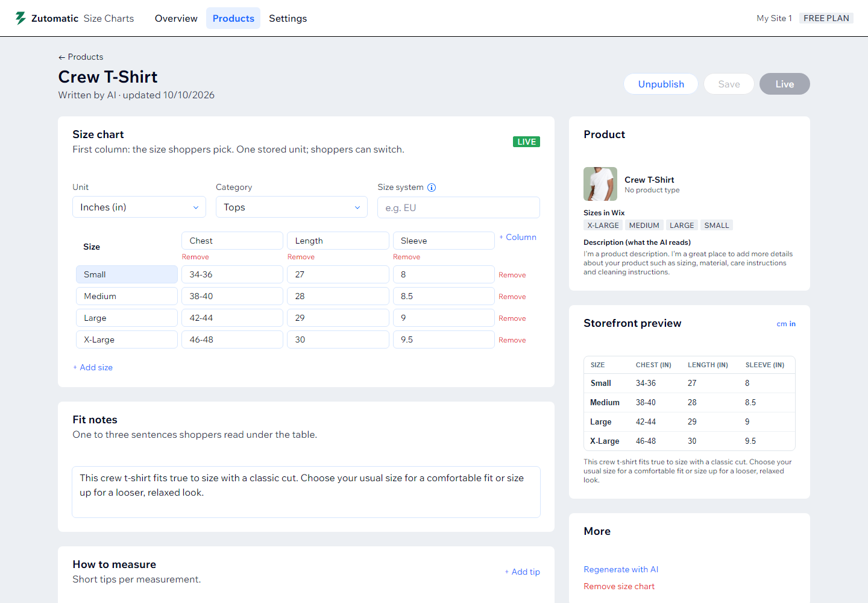Click the My Site 1 label
The image size is (868, 603).
(774, 18)
